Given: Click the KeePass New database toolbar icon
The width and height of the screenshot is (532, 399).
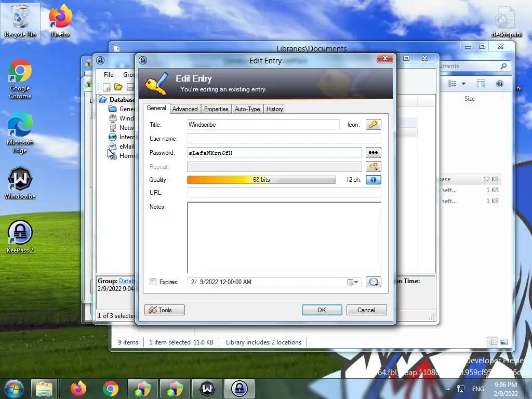Looking at the screenshot, I should tap(107, 87).
